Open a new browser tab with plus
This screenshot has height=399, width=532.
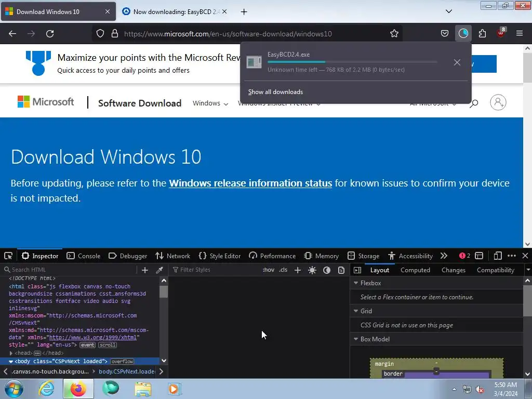coord(244,12)
